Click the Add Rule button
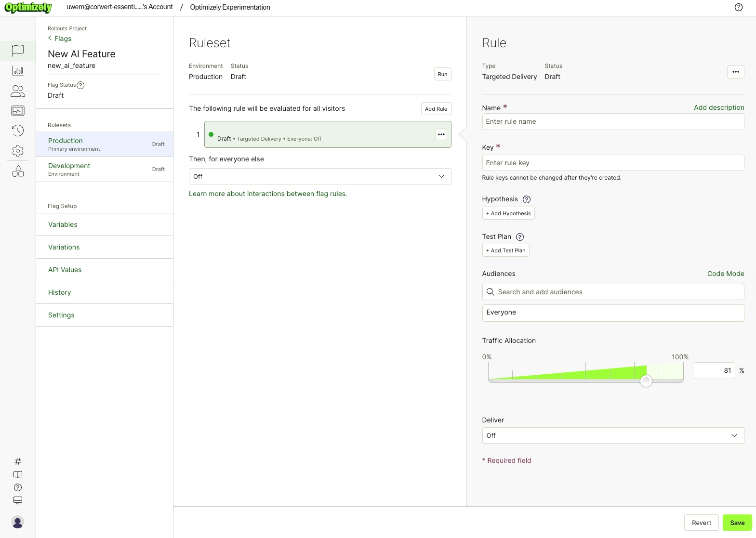 pyautogui.click(x=436, y=109)
